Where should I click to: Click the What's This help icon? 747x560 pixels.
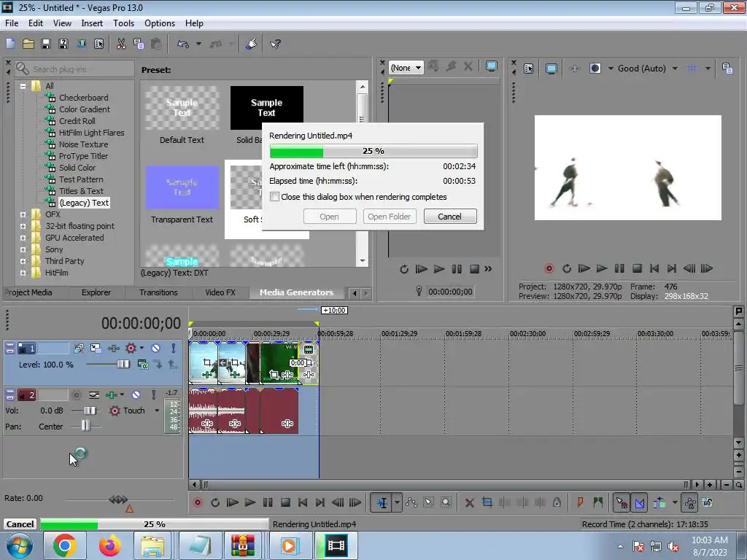[275, 44]
